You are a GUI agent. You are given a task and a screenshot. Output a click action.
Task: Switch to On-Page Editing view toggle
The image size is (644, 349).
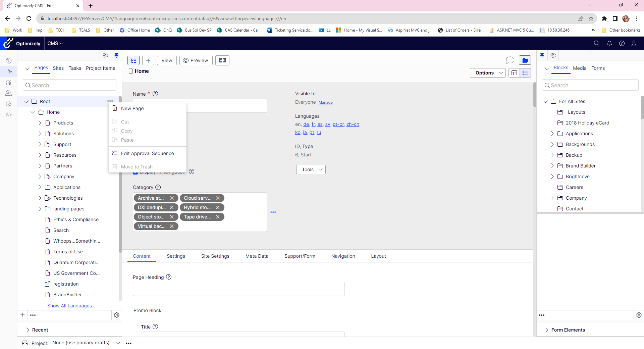514,73
